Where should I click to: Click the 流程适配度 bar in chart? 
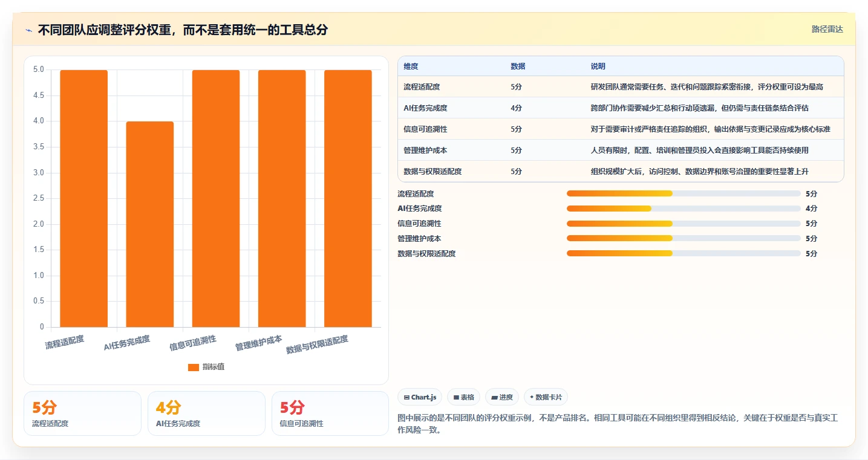coord(84,198)
